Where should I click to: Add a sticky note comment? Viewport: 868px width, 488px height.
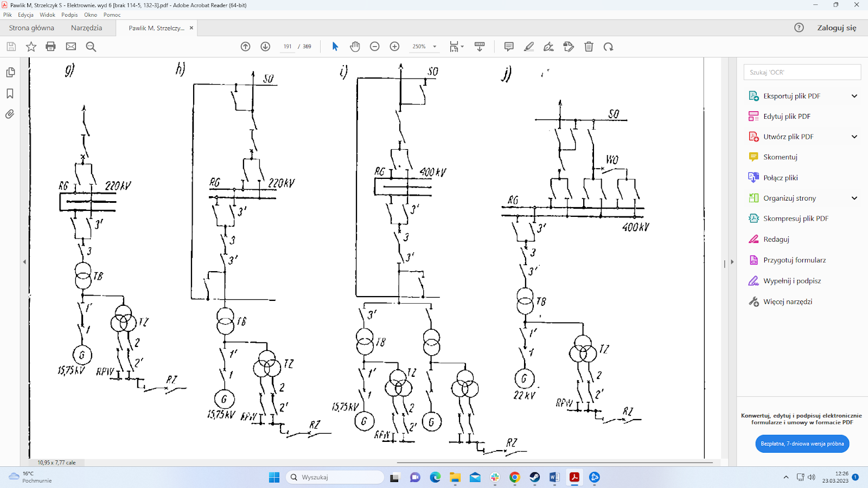(x=508, y=47)
